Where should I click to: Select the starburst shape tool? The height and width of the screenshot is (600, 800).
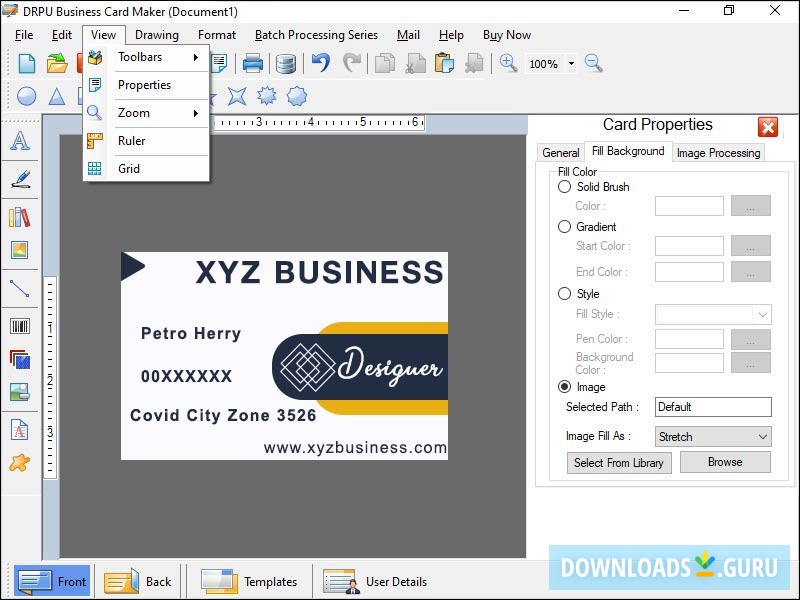click(x=267, y=95)
